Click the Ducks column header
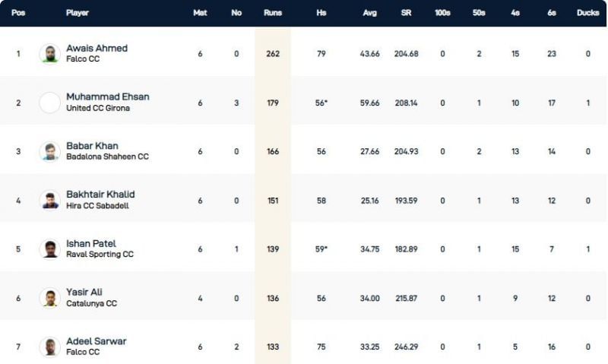The width and height of the screenshot is (608, 364). (587, 13)
